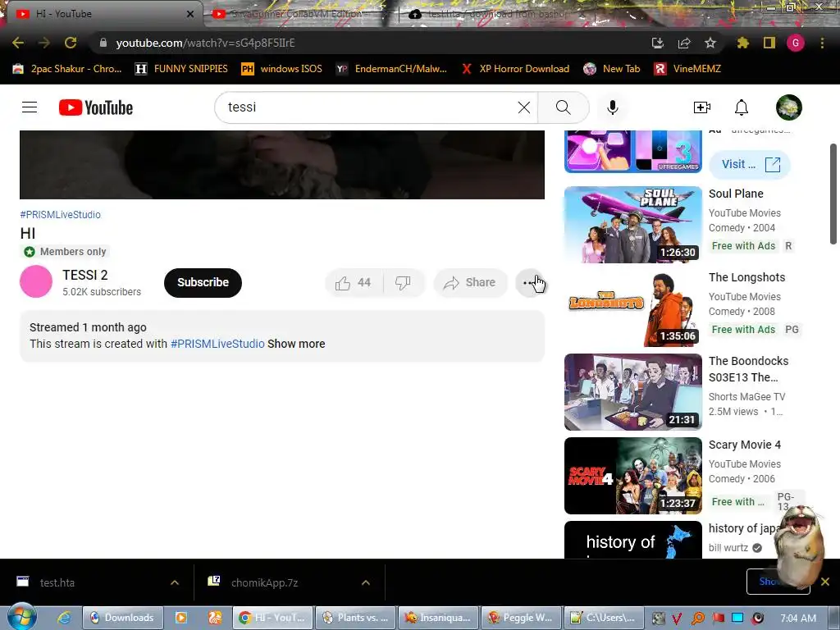Open the VineMEMZ bookmark
Screen dimensions: 840x630
coord(688,69)
